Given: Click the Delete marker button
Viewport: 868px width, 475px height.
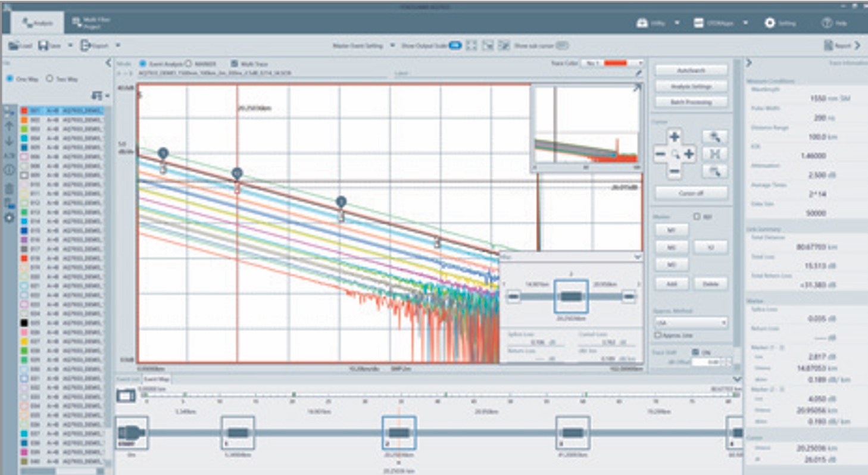Looking at the screenshot, I should coord(711,284).
